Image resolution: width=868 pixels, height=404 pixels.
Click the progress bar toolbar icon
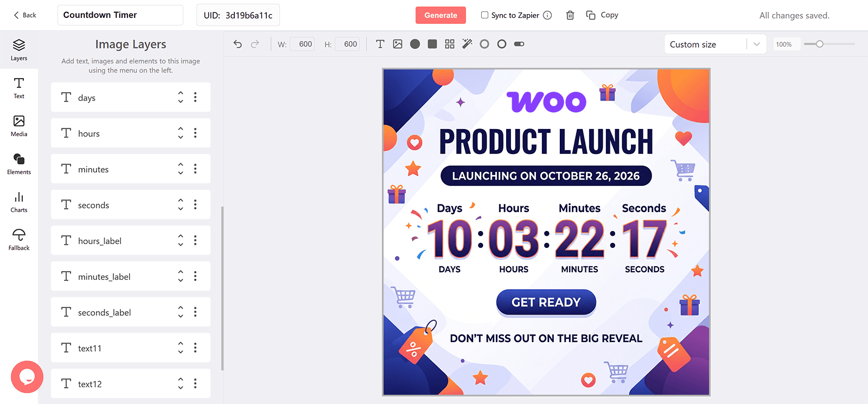519,44
